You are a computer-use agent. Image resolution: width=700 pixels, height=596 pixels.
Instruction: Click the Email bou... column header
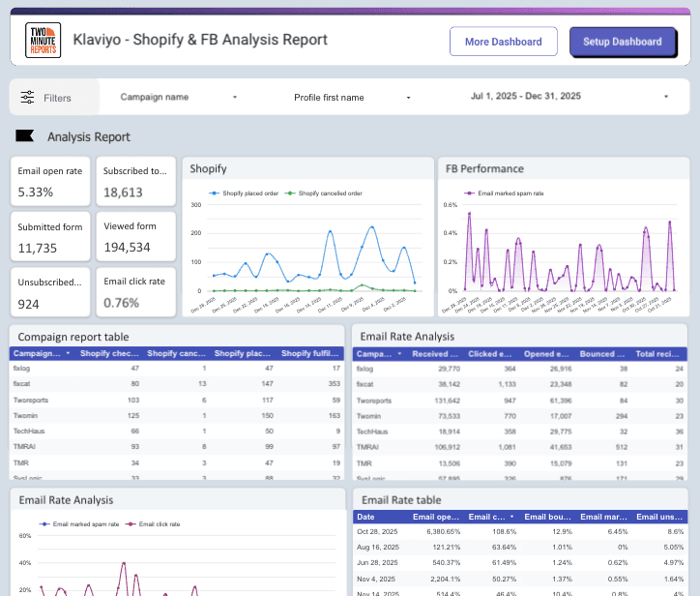coord(548,517)
